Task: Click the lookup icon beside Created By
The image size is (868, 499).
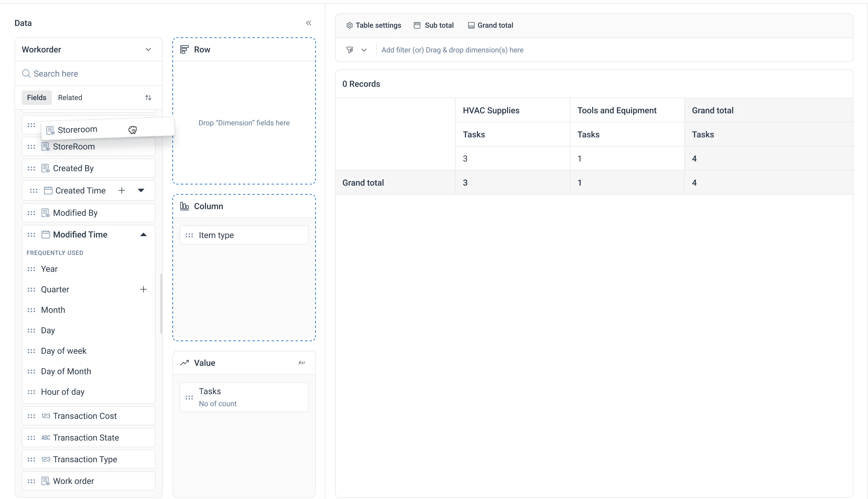Action: tap(46, 168)
